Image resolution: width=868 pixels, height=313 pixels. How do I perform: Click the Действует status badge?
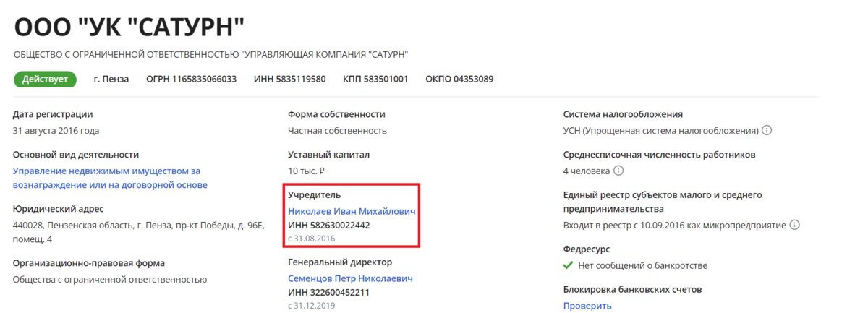pyautogui.click(x=45, y=79)
